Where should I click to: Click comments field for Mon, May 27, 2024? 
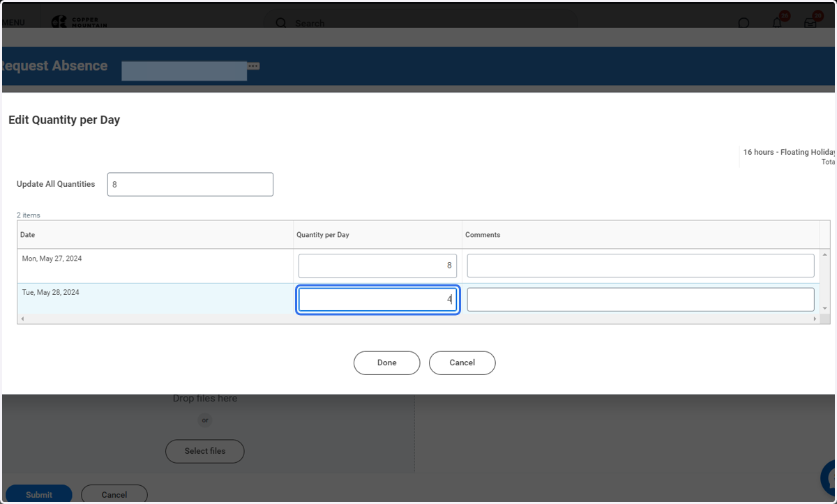[640, 266]
